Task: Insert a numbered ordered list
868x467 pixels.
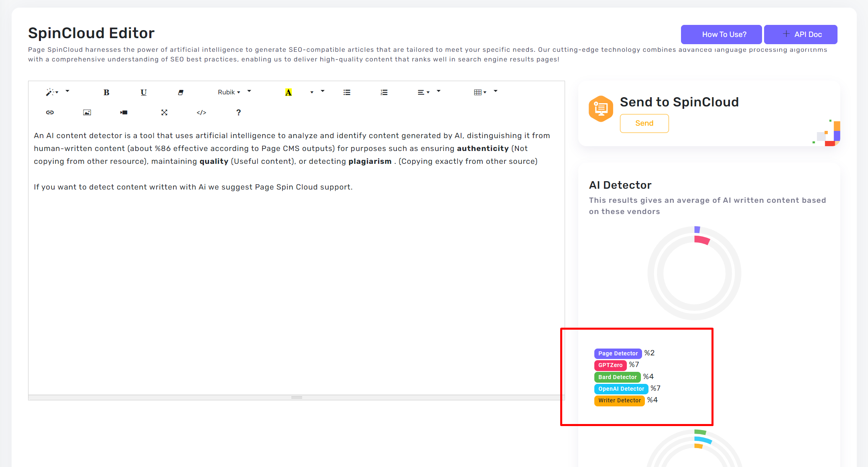Action: click(x=384, y=92)
